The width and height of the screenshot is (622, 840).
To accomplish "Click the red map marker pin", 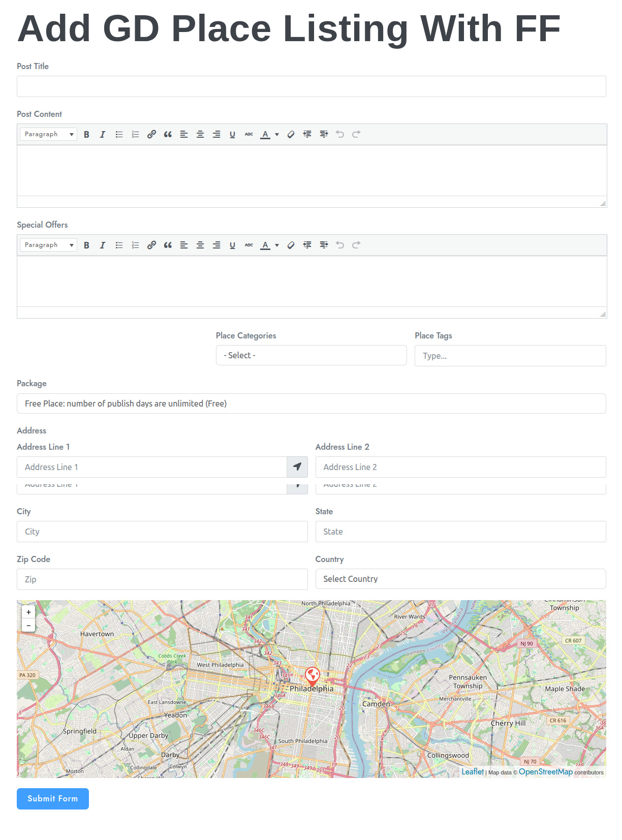I will 313,675.
